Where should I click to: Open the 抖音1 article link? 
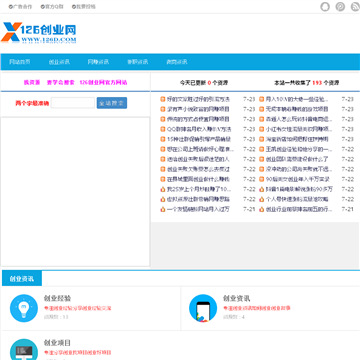299,189
